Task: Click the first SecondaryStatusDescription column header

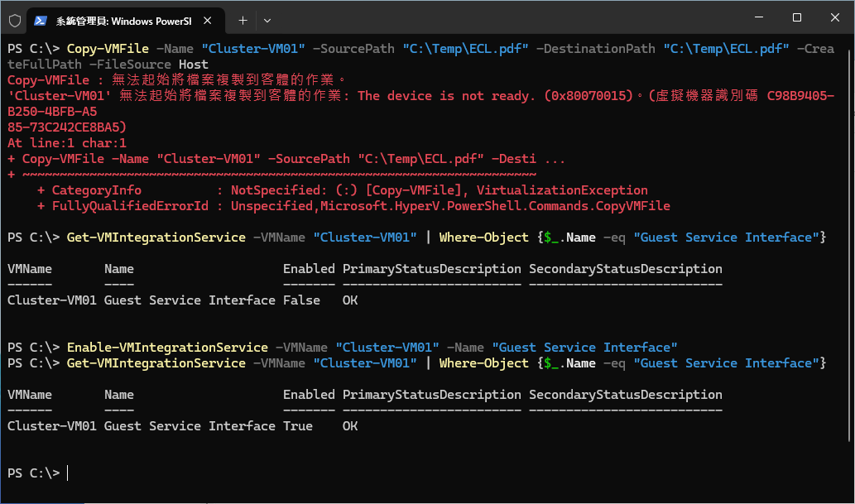Action: [x=625, y=269]
